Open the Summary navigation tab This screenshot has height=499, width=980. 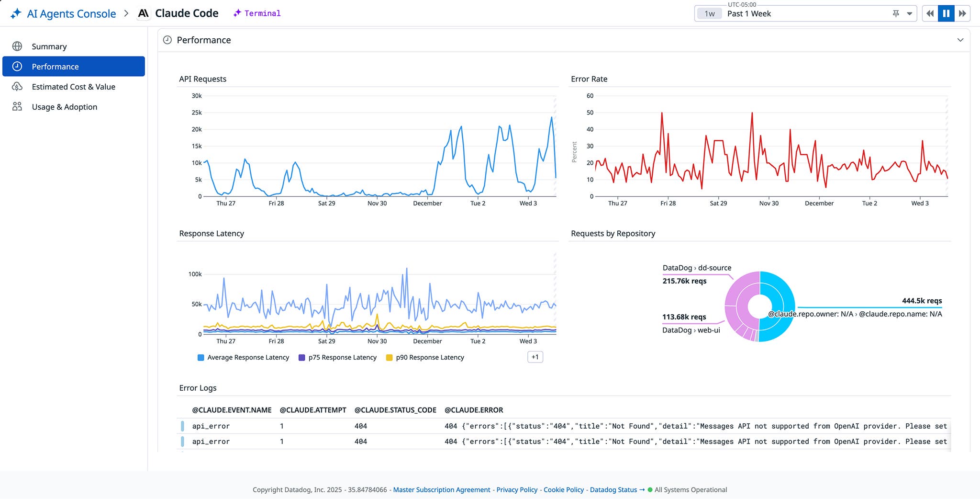click(49, 46)
